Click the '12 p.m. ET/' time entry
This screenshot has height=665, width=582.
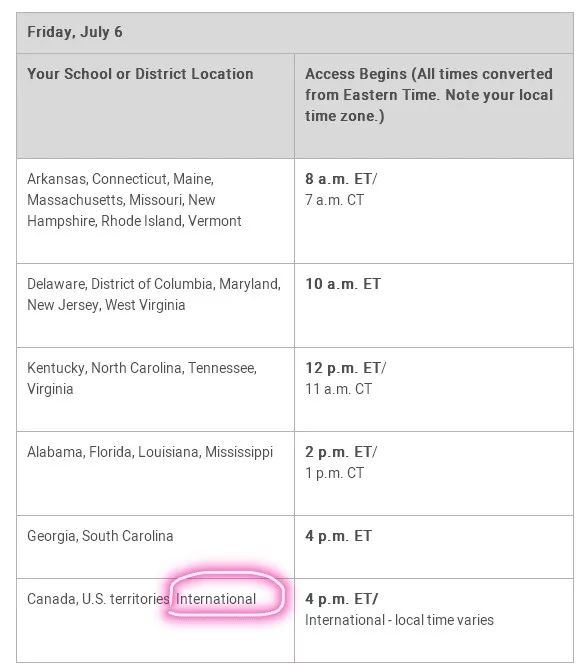(x=345, y=368)
